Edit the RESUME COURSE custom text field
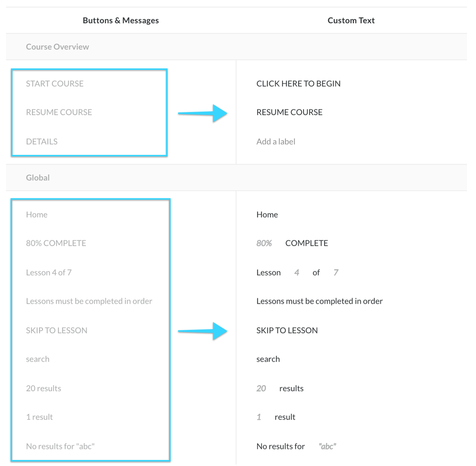The image size is (476, 466). [289, 112]
